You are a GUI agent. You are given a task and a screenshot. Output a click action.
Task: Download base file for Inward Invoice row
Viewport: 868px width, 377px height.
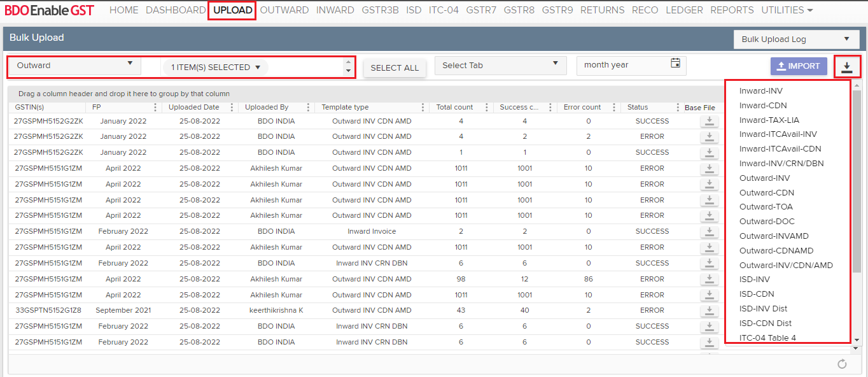[710, 232]
